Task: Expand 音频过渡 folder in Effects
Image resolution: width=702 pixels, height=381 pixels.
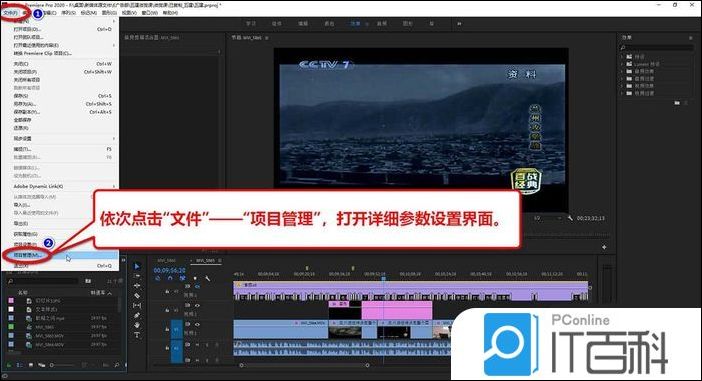Action: 622,78
